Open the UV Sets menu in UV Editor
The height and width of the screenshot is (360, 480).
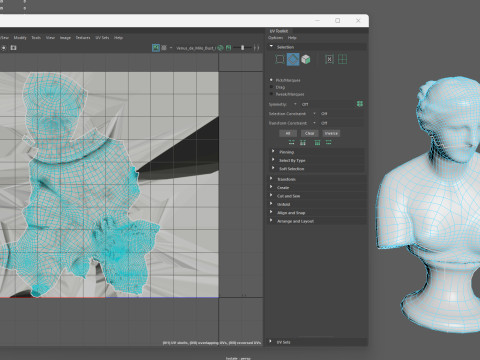(102, 38)
